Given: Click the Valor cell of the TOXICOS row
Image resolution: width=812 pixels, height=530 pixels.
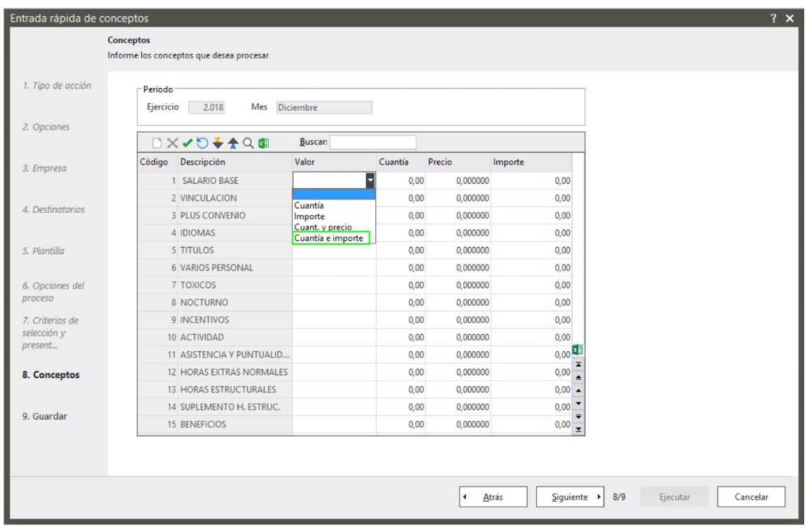Looking at the screenshot, I should click(334, 285).
